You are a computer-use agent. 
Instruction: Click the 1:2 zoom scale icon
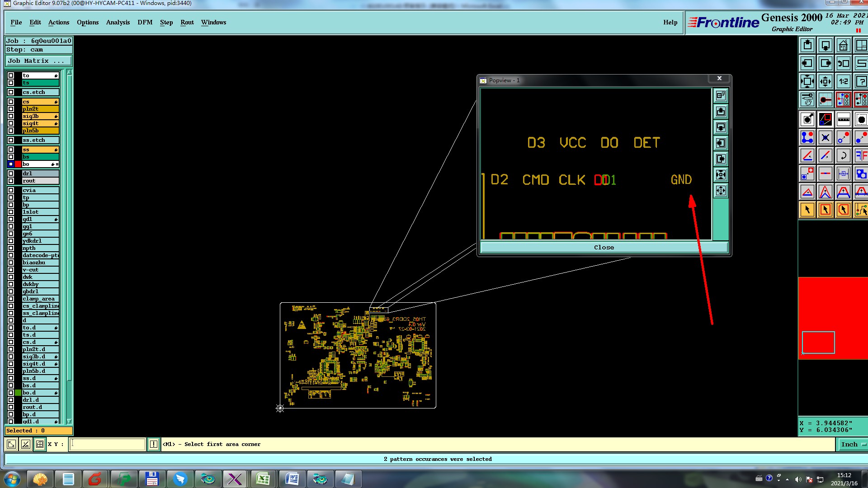pos(843,81)
